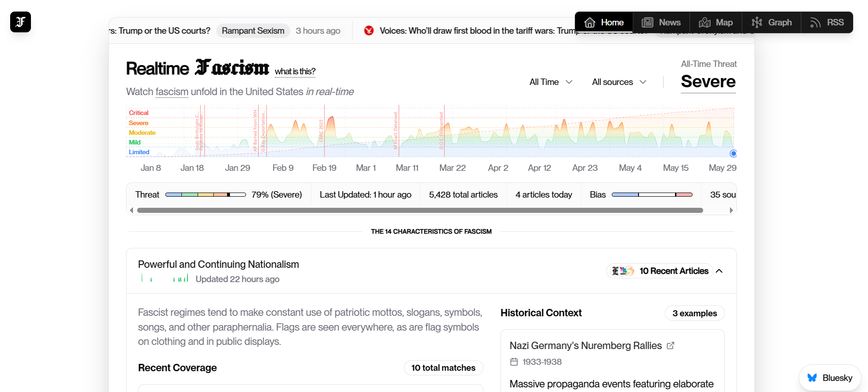Click '4 articles today' stat
This screenshot has width=868, height=392.
click(x=543, y=195)
